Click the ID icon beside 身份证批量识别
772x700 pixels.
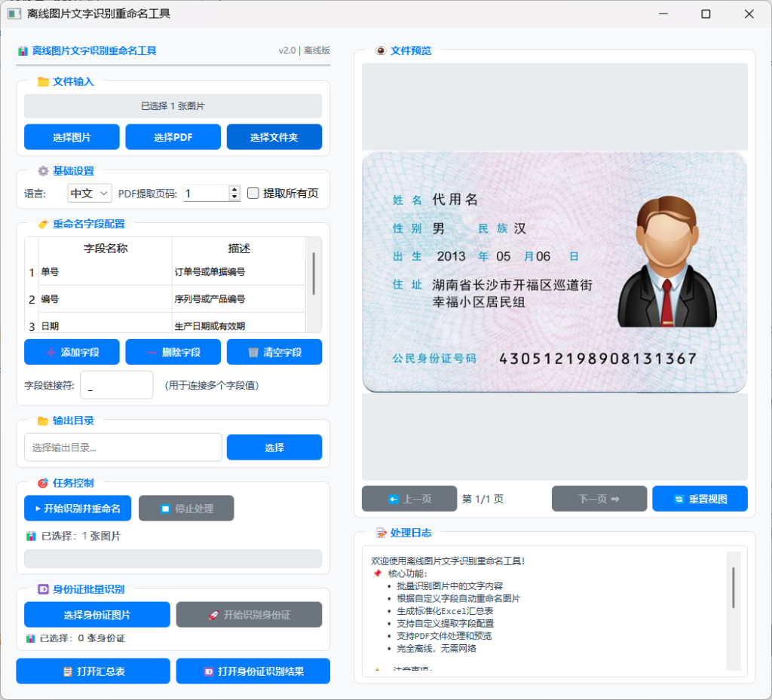(x=43, y=589)
